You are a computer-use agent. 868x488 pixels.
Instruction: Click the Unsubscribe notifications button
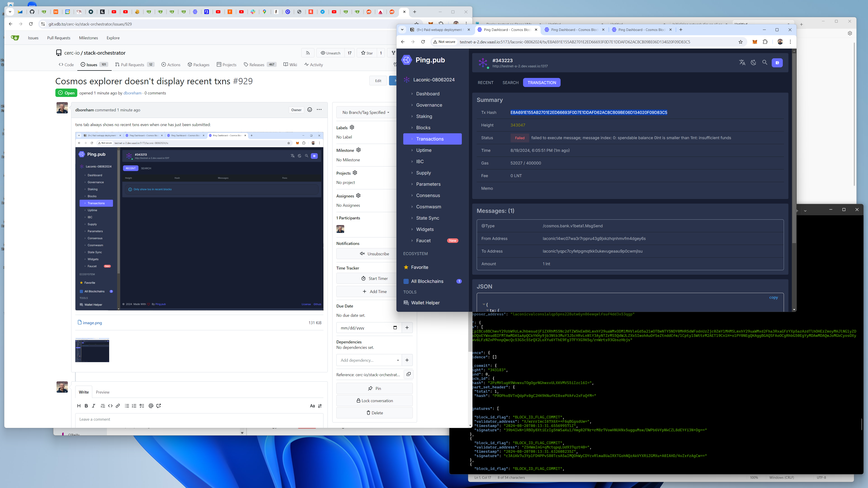[x=374, y=253]
